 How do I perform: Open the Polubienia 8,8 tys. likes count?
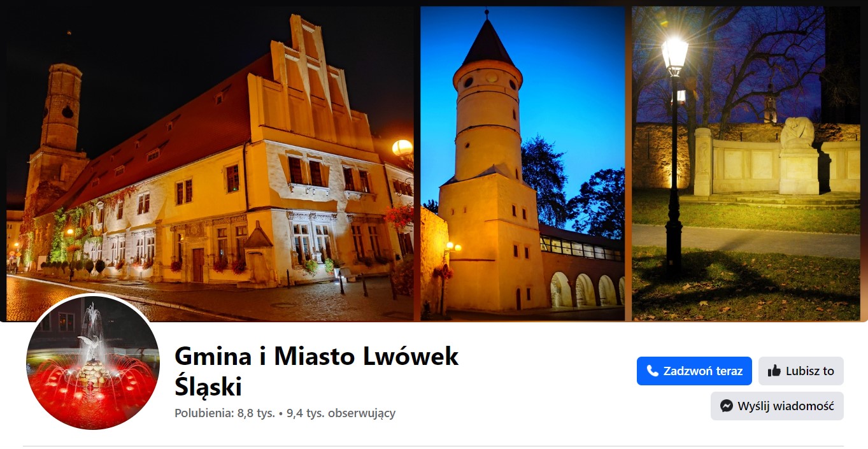(x=225, y=413)
